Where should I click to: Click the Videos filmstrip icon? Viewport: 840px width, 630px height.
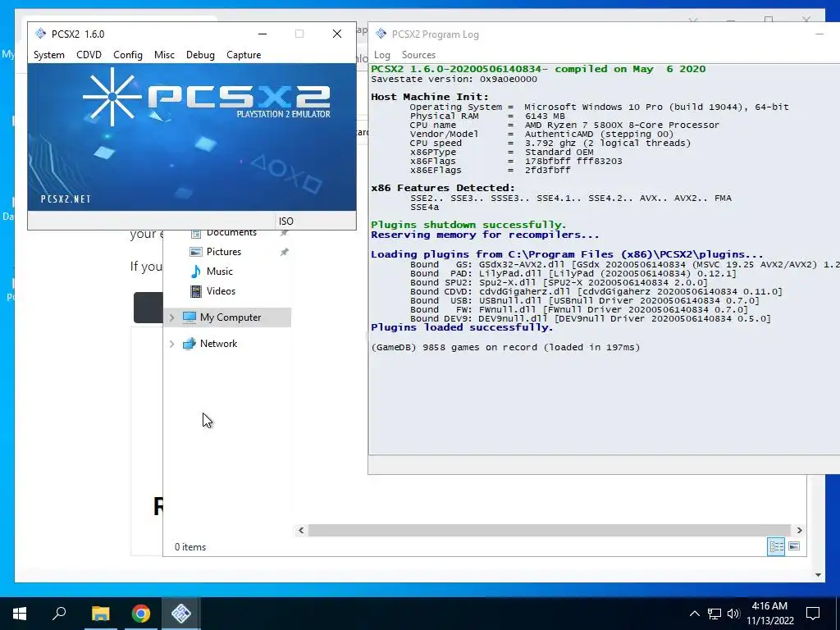click(x=196, y=291)
